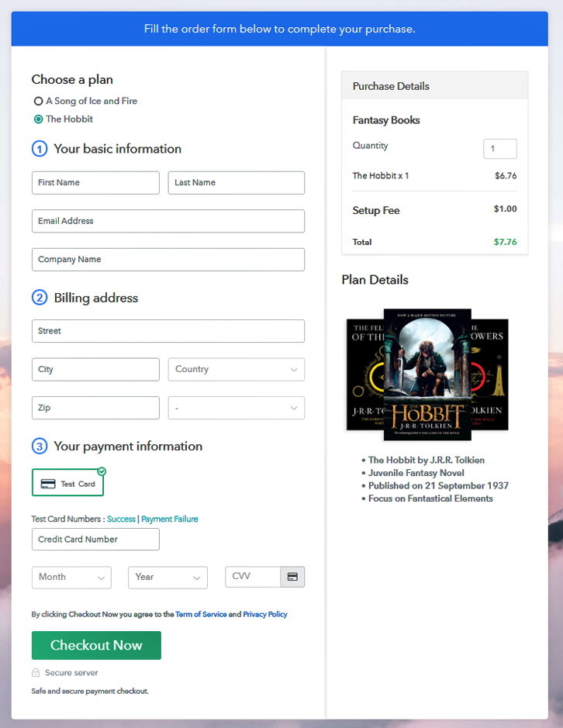Open the Year dropdown
Image resolution: width=563 pixels, height=728 pixels.
click(168, 577)
